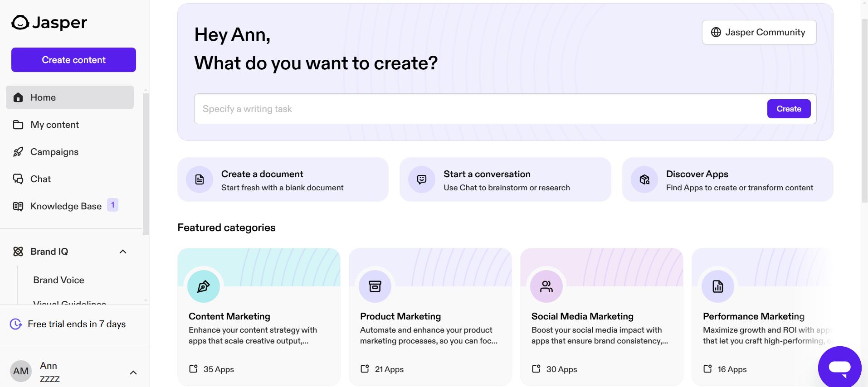Open Campaigns in sidebar

click(70, 152)
